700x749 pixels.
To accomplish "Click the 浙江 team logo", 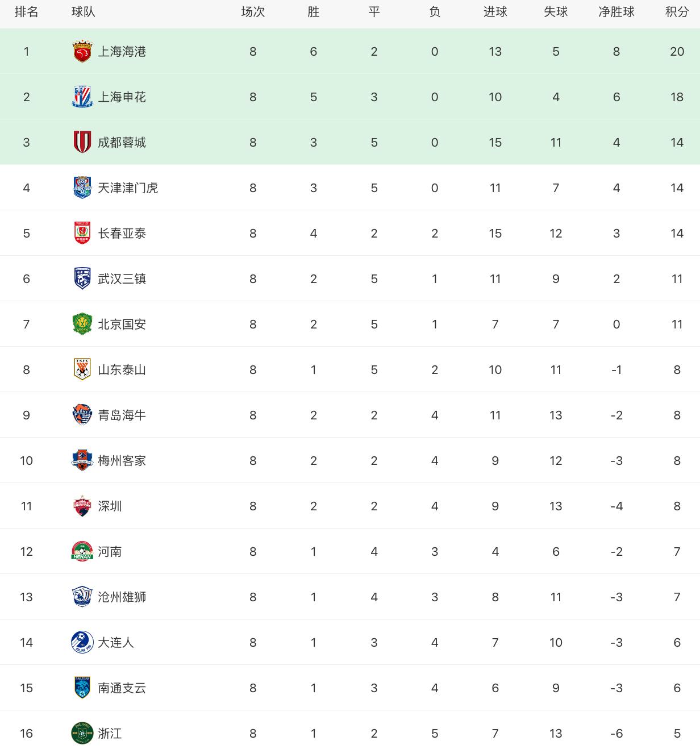I will 82,734.
